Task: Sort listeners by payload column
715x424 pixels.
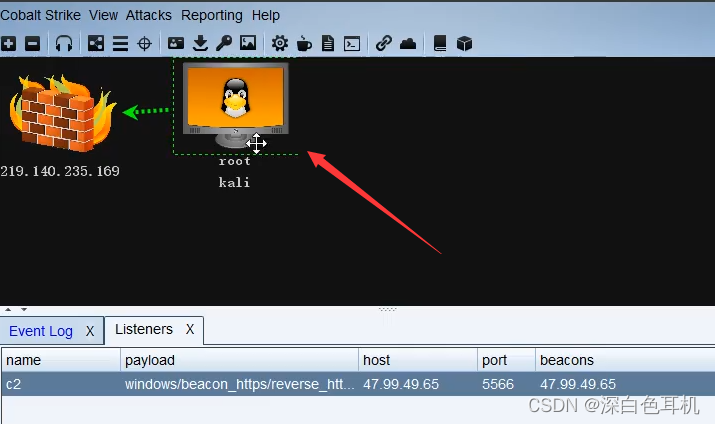Action: pos(239,360)
